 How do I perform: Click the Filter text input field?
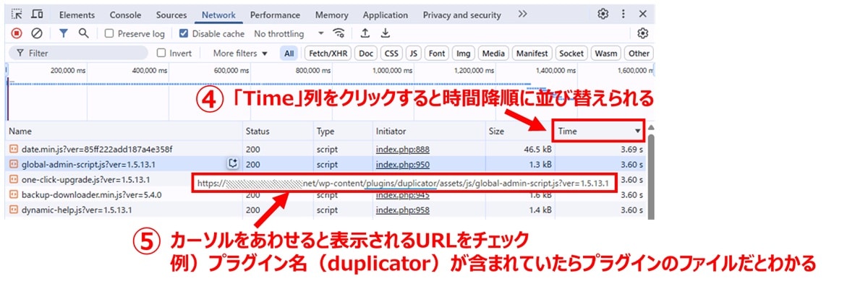[80, 53]
